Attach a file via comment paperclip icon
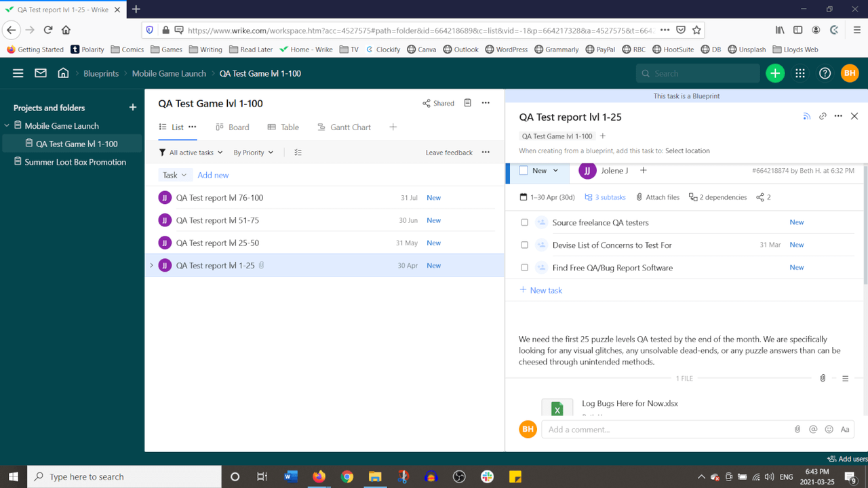 [x=797, y=429]
